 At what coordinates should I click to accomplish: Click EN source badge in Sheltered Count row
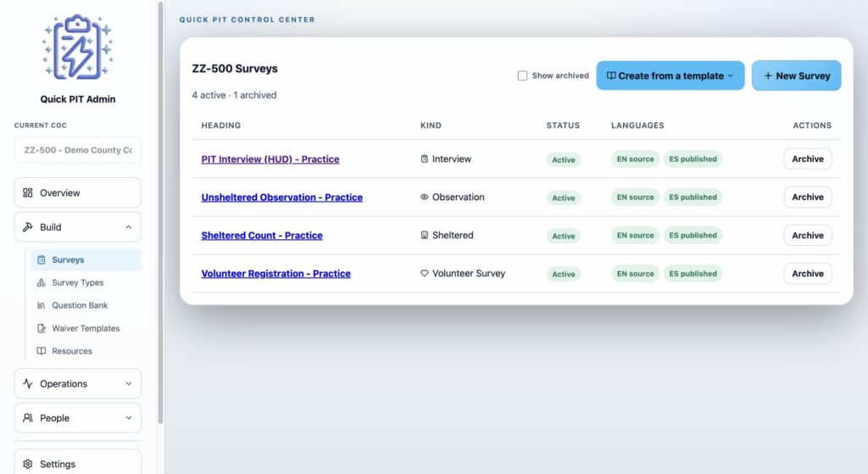pos(635,236)
